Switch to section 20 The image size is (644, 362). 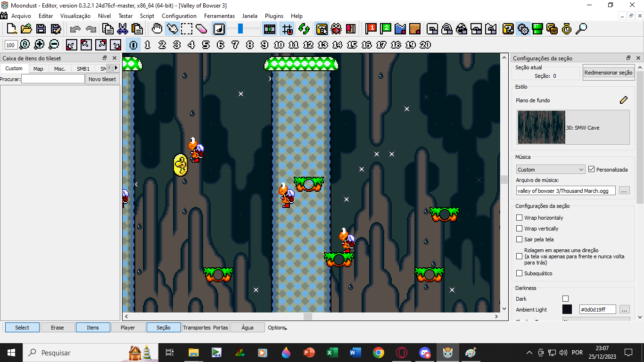(425, 45)
